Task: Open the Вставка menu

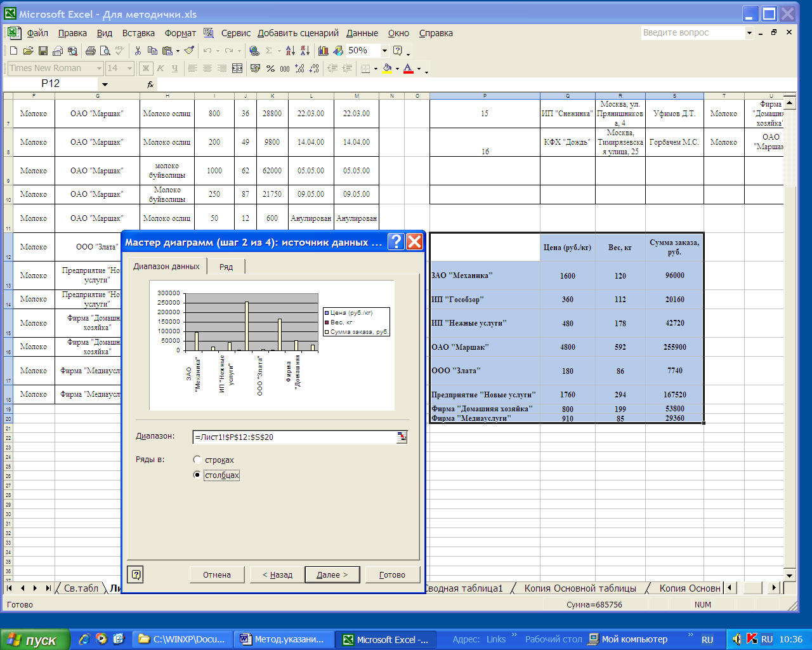Action: (138, 33)
